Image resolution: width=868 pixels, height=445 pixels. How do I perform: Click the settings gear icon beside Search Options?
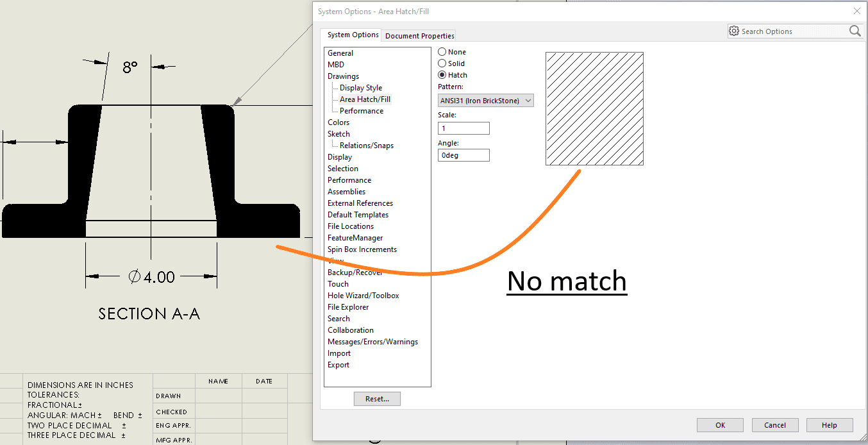[x=733, y=30]
